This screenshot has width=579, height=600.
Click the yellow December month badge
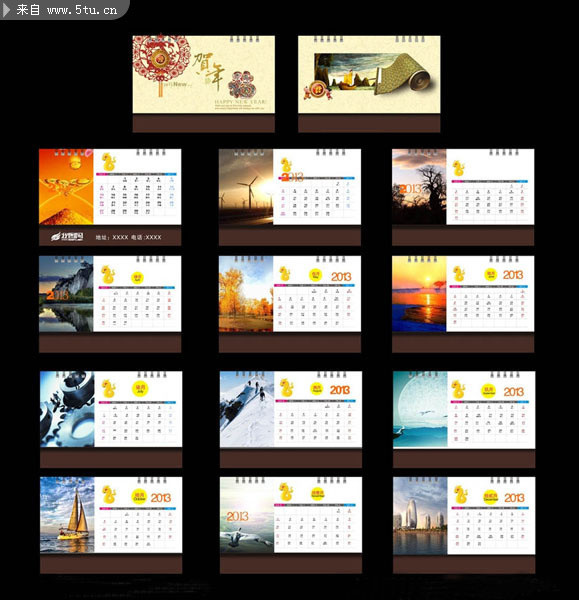click(491, 497)
